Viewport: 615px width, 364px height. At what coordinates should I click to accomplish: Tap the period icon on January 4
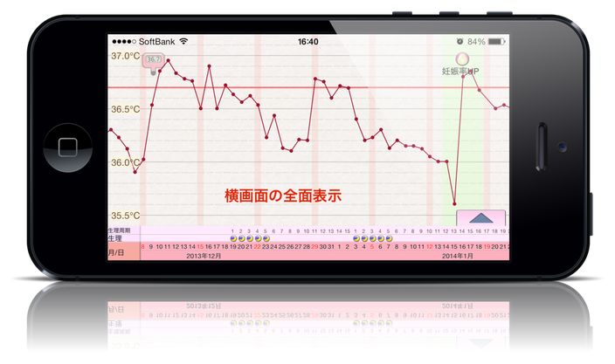pos(364,238)
